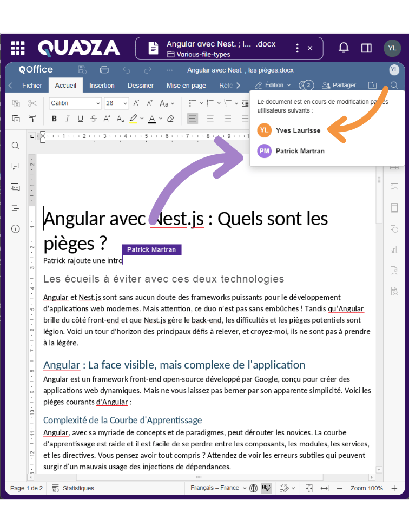This screenshot has height=532, width=409.
Task: Expand bullet list style options
Action: point(201,103)
